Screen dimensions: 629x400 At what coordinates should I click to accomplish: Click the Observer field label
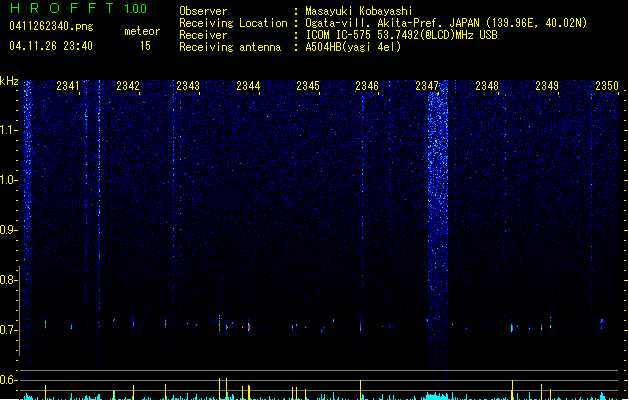(x=203, y=11)
